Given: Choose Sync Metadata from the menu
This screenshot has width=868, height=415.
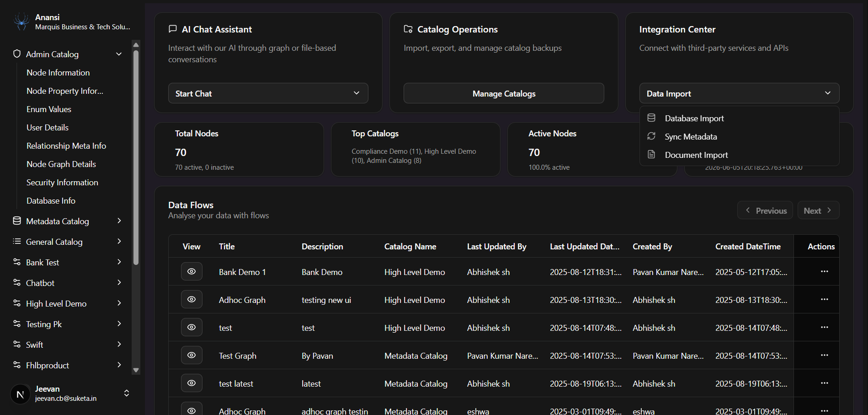Looking at the screenshot, I should click(x=739, y=136).
